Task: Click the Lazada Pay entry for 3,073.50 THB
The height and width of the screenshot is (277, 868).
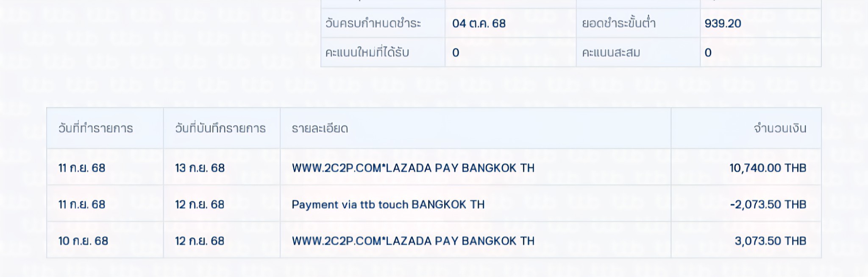Action: click(413, 241)
